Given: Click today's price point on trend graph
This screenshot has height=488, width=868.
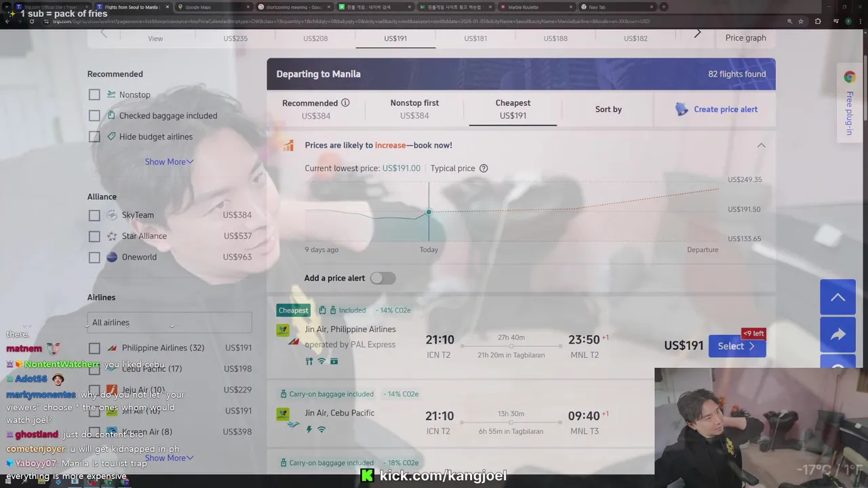Looking at the screenshot, I should pos(429,213).
